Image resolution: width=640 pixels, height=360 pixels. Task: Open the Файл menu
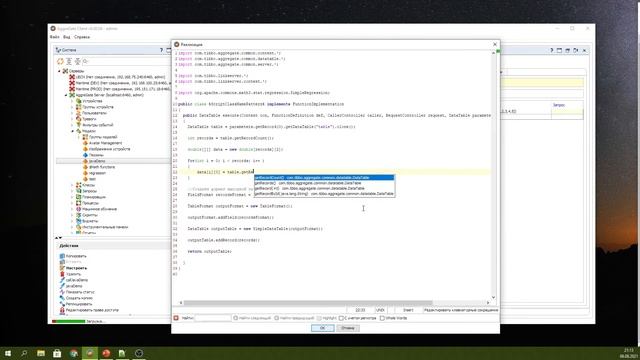[x=54, y=37]
